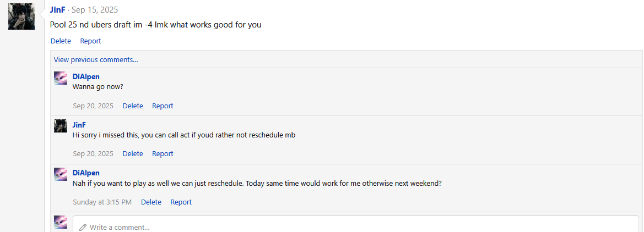Click DiAlpen's avatar beside the "Nah if you want" comment
This screenshot has width=644, height=232.
coord(61,174)
